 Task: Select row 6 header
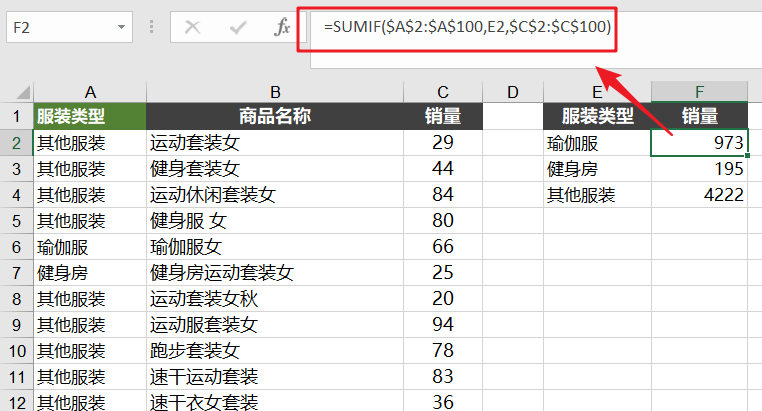tap(17, 247)
